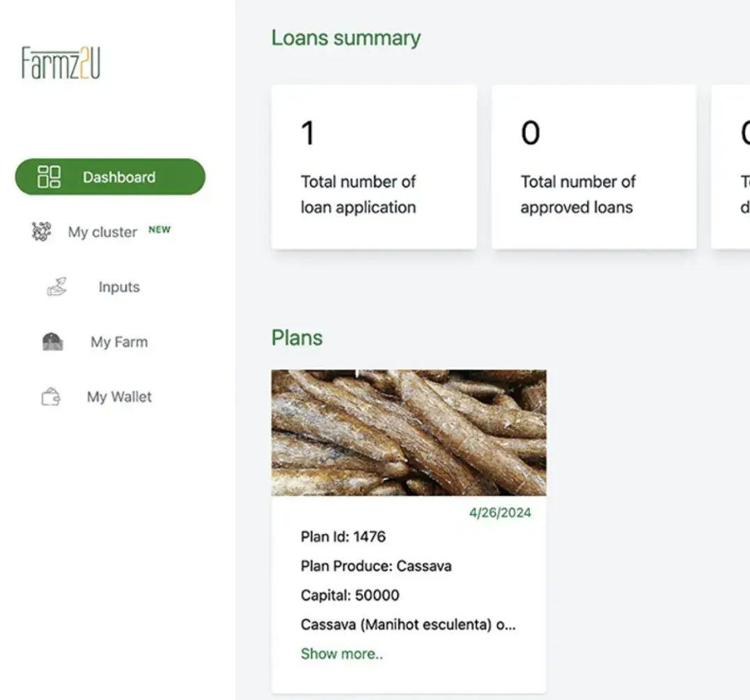750x700 pixels.
Task: Expand plan details with Show more
Action: (341, 653)
